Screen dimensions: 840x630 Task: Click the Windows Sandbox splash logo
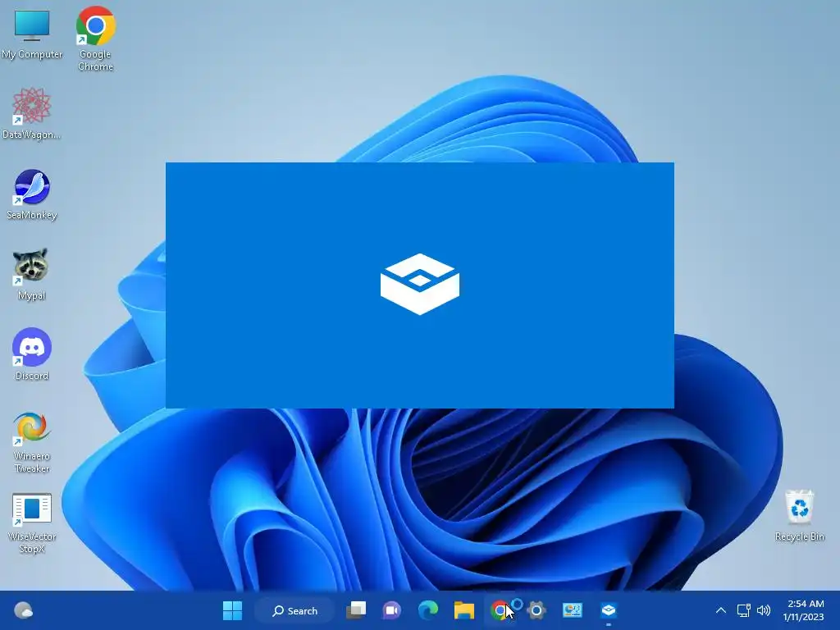coord(420,284)
